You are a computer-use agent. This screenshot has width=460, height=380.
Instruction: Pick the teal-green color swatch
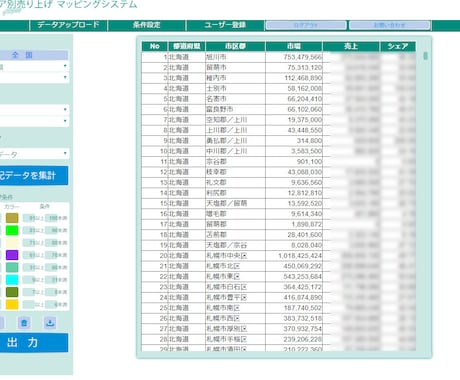point(12,267)
